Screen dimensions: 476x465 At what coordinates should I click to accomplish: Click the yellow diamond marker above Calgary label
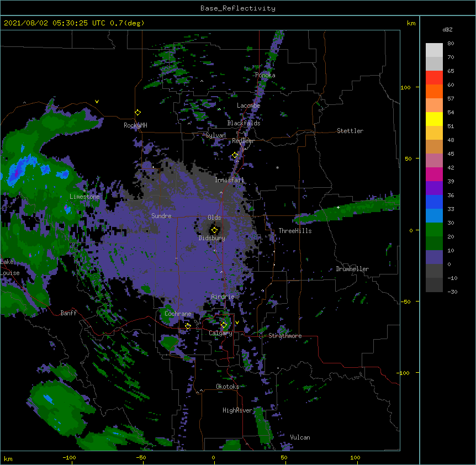pyautogui.click(x=224, y=325)
